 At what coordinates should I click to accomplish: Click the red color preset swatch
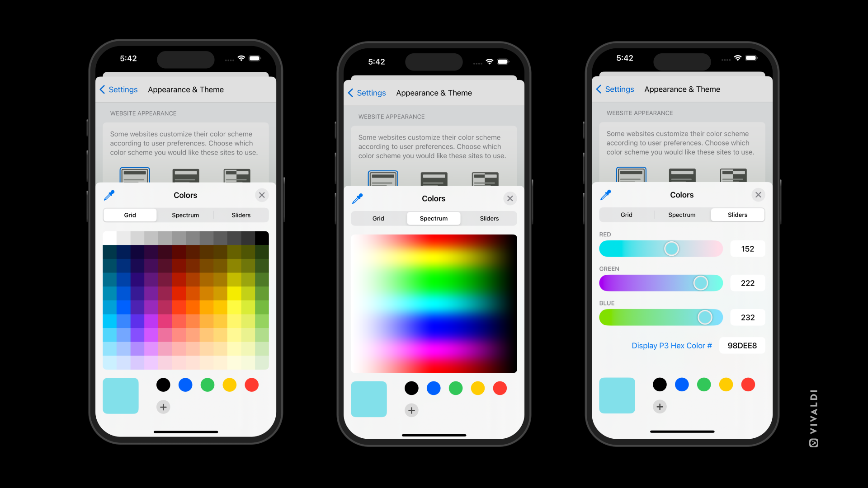[250, 385]
